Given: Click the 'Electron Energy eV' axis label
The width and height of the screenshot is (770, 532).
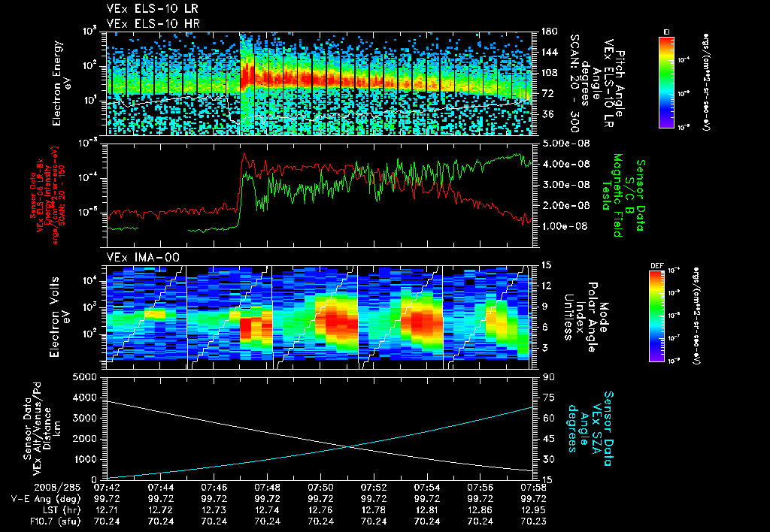Looking at the screenshot, I should coord(62,83).
